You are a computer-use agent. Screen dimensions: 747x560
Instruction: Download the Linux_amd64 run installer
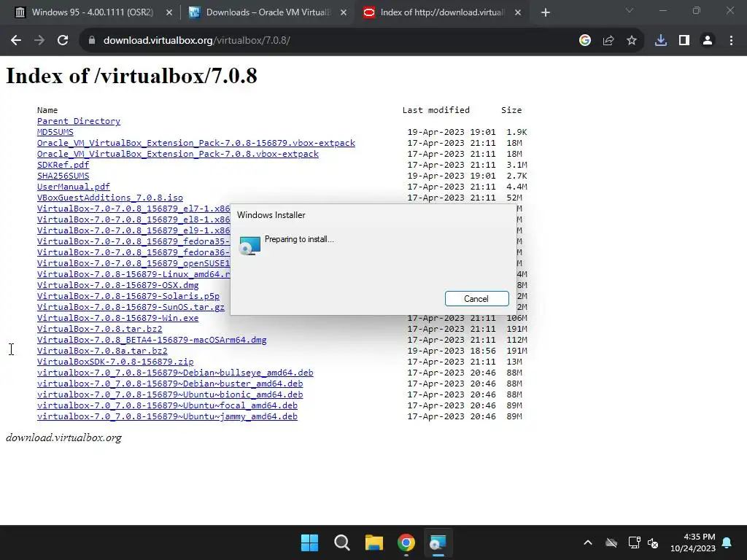coord(133,274)
